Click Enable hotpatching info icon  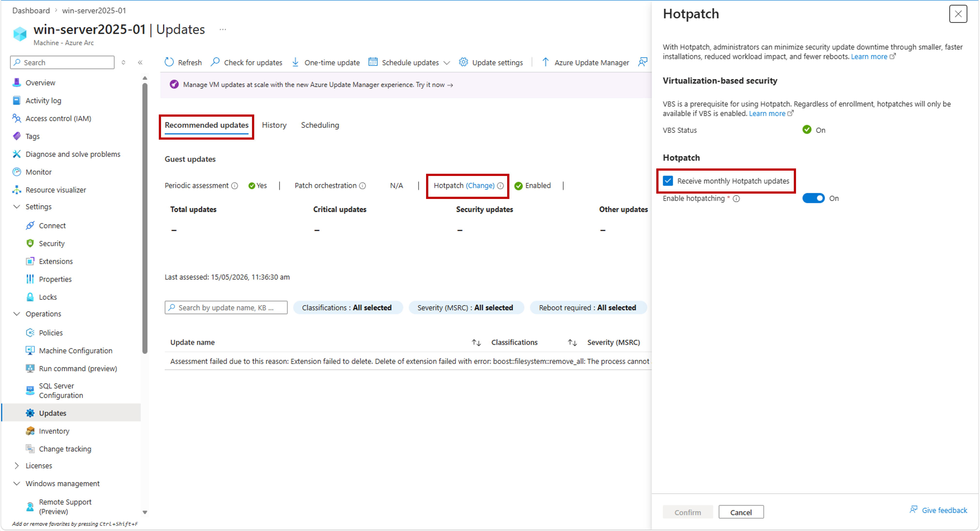point(736,198)
